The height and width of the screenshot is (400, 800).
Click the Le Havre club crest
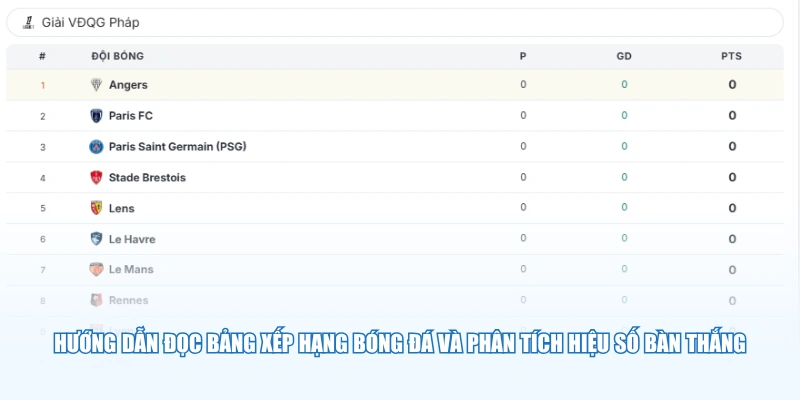96,239
